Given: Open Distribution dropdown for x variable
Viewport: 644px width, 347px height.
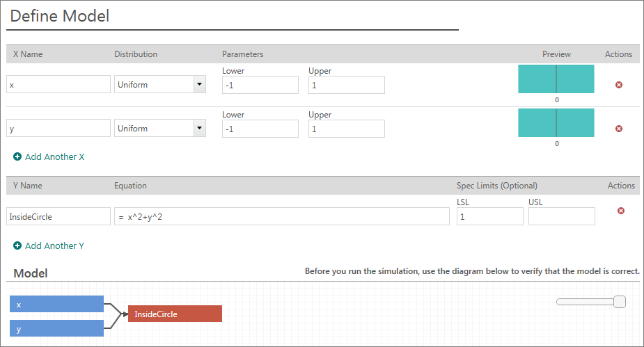Looking at the screenshot, I should click(x=199, y=85).
